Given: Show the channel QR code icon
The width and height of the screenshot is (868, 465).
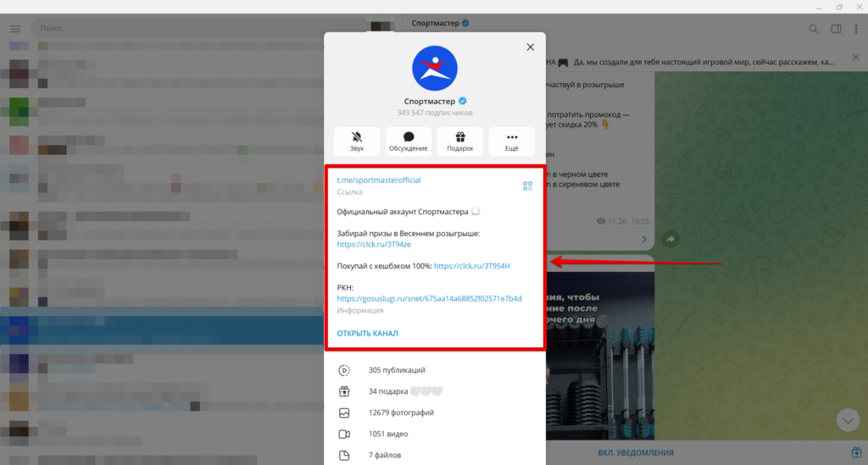Looking at the screenshot, I should point(527,185).
